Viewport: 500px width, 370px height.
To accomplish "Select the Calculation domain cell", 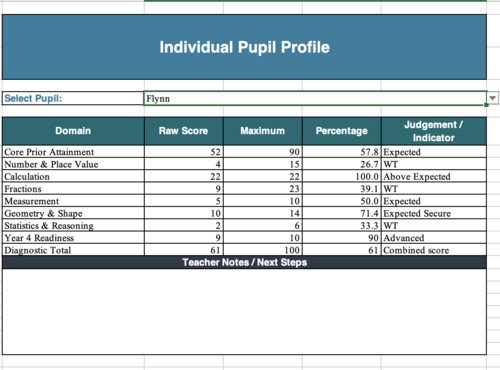I will point(73,176).
